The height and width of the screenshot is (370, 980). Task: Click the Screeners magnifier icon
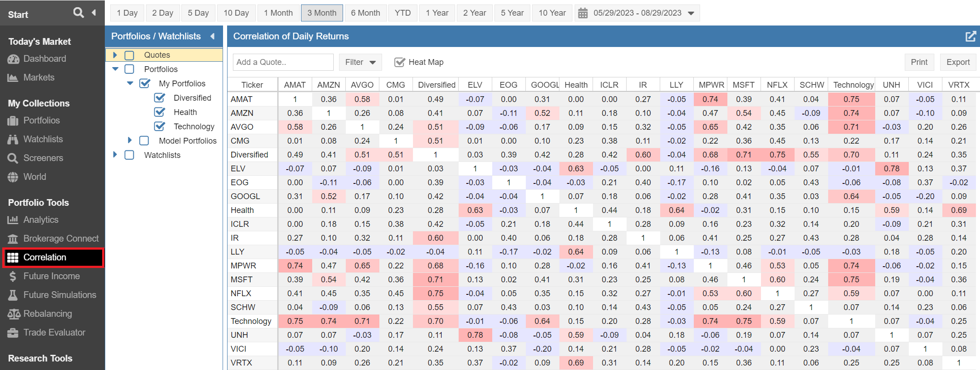pos(13,158)
